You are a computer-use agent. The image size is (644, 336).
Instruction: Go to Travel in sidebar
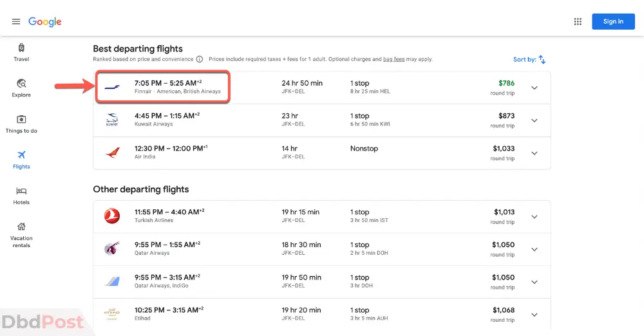coord(21,53)
